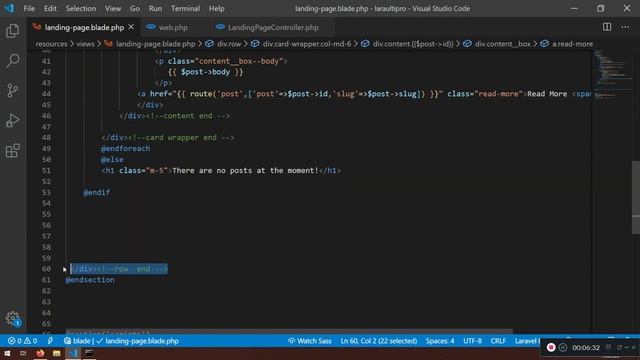Open the Manage gear menu
Image resolution: width=640 pixels, height=360 pixels.
[x=13, y=318]
